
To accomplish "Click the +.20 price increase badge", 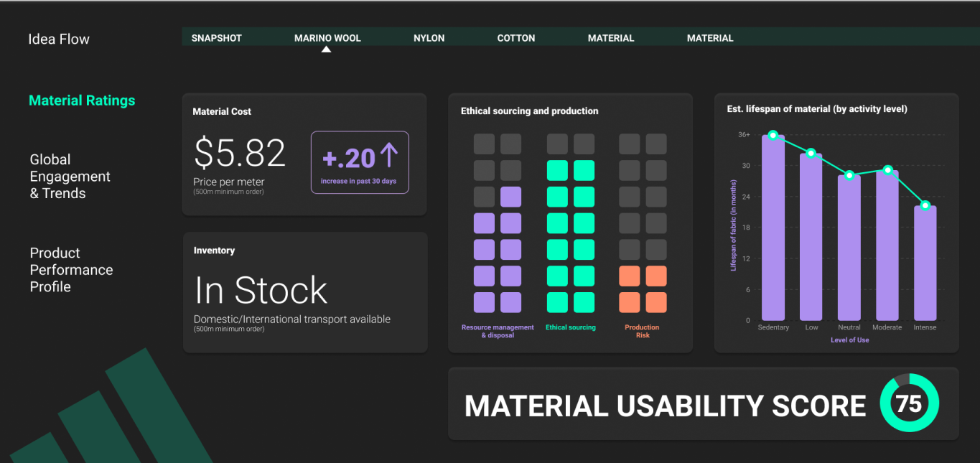I will coord(360,162).
